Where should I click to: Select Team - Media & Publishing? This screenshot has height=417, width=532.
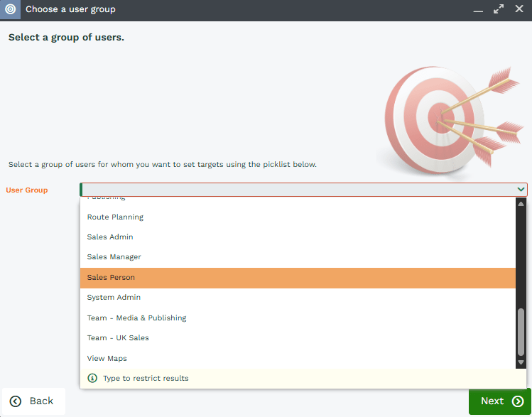tap(136, 318)
